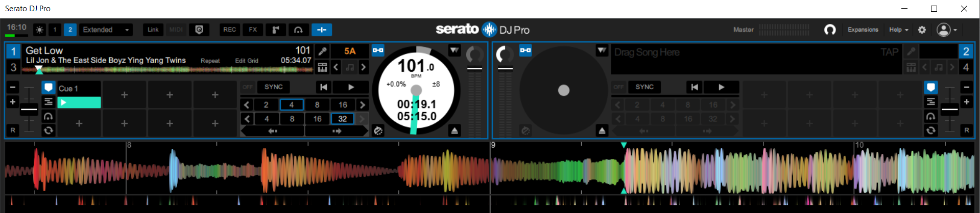Open the Sampler panel

point(275,30)
